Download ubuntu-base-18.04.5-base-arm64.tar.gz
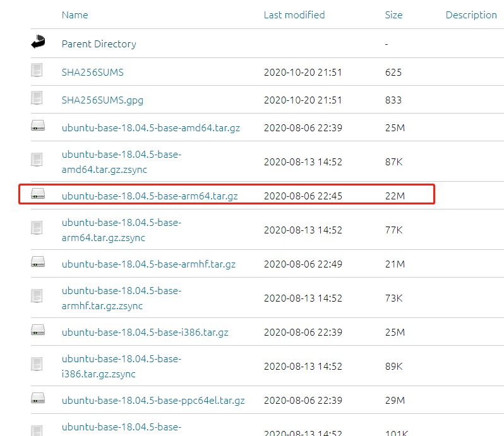Screen dimensions: 504x436 150,196
